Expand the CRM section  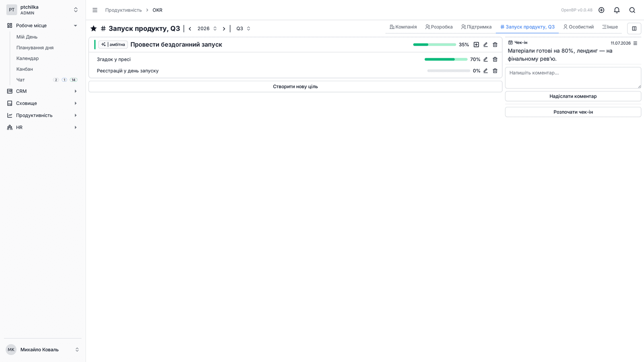[43, 91]
